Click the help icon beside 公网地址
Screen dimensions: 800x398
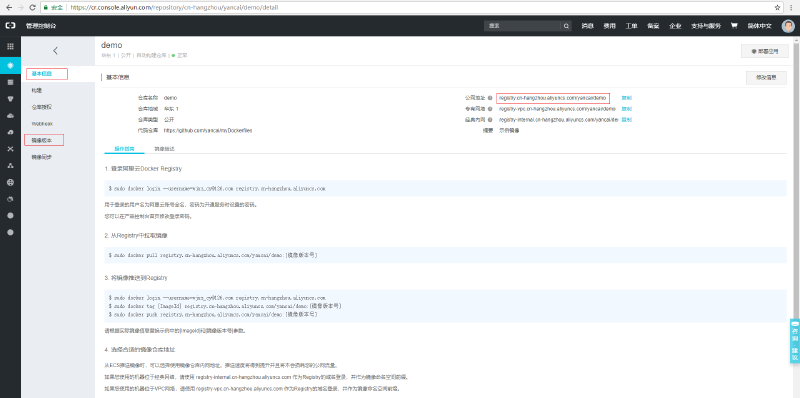[x=490, y=97]
